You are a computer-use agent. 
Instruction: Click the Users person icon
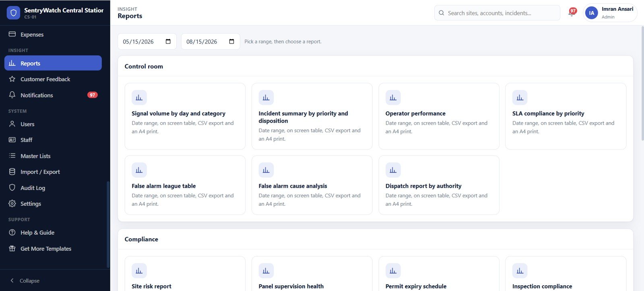pyautogui.click(x=12, y=124)
